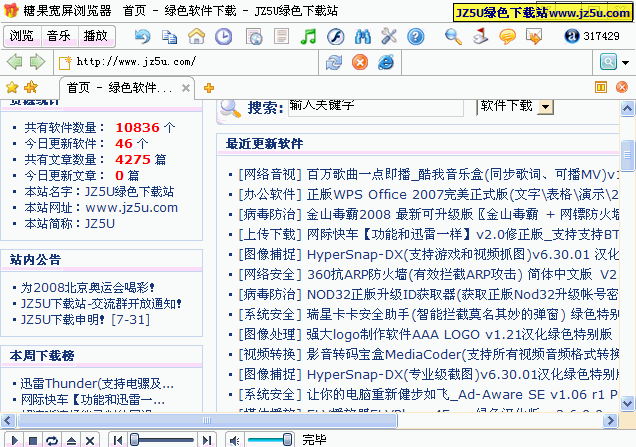Skip to next track button

[207, 441]
